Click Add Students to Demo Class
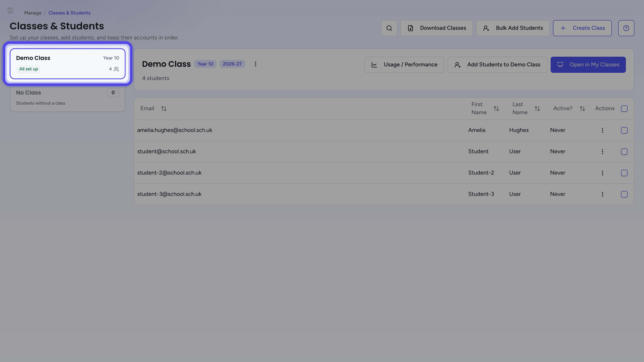Viewport: 644px width, 362px height. (x=497, y=65)
